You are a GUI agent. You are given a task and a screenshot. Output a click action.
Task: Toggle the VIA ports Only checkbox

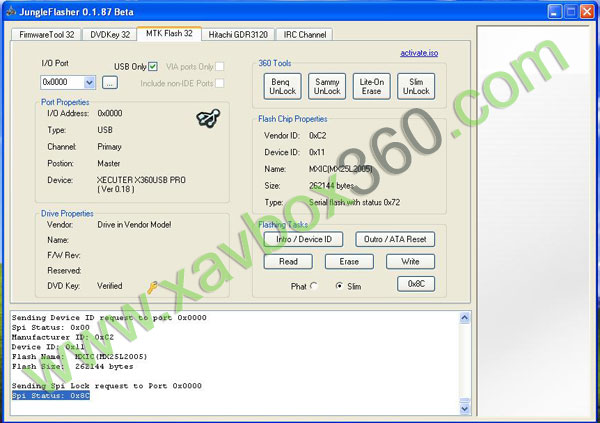pos(220,67)
